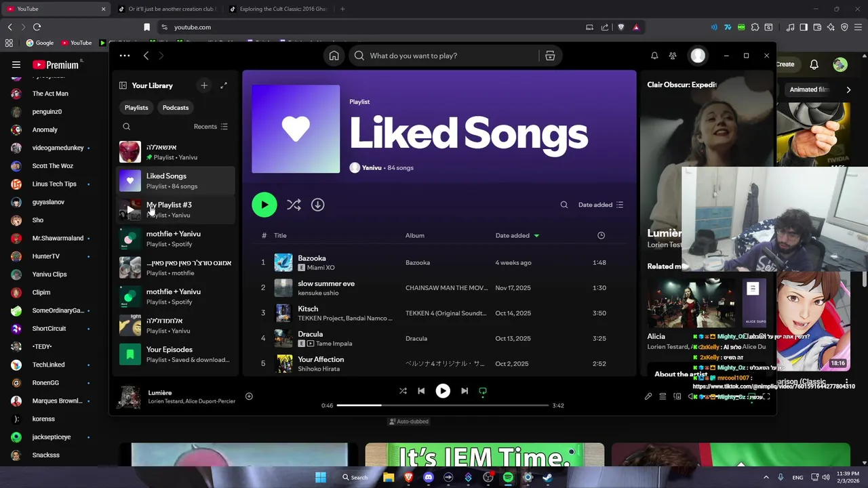Sort by duration clock icon column

pos(601,235)
